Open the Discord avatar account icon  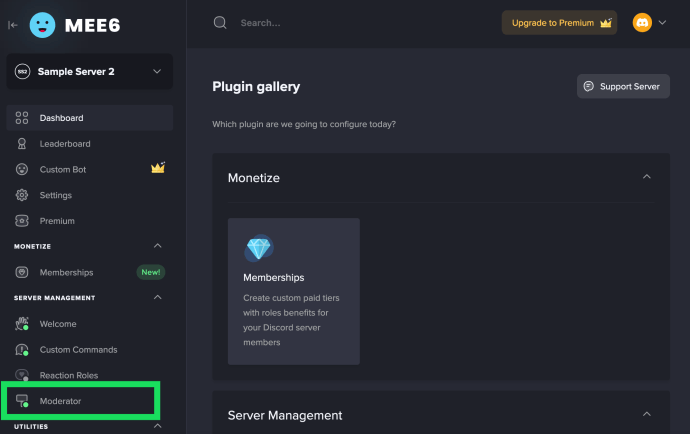[642, 22]
